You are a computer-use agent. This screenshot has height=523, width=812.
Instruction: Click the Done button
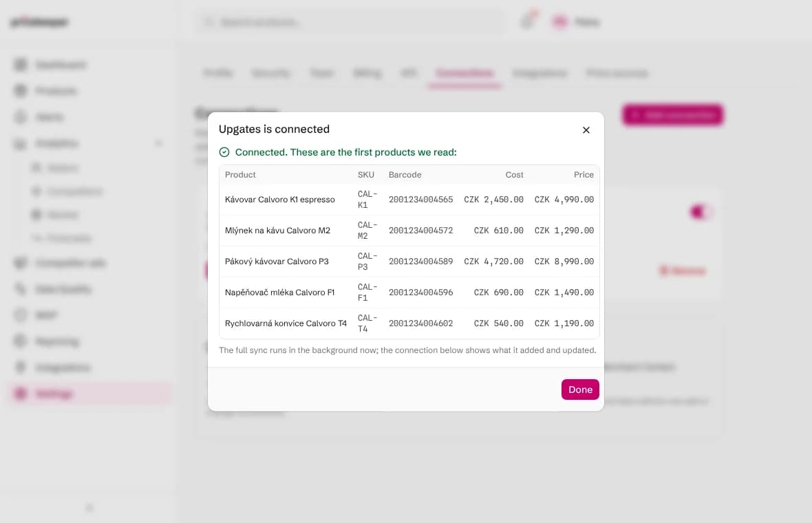point(580,389)
